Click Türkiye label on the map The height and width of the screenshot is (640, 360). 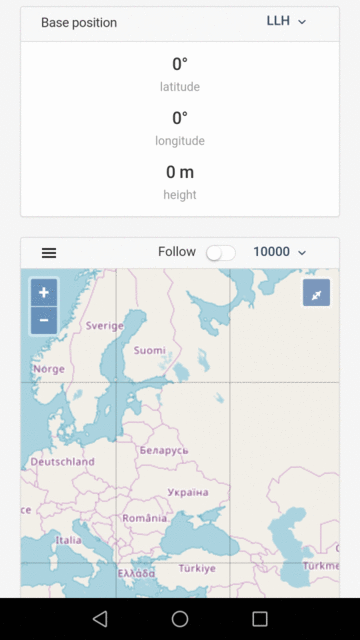pyautogui.click(x=197, y=568)
